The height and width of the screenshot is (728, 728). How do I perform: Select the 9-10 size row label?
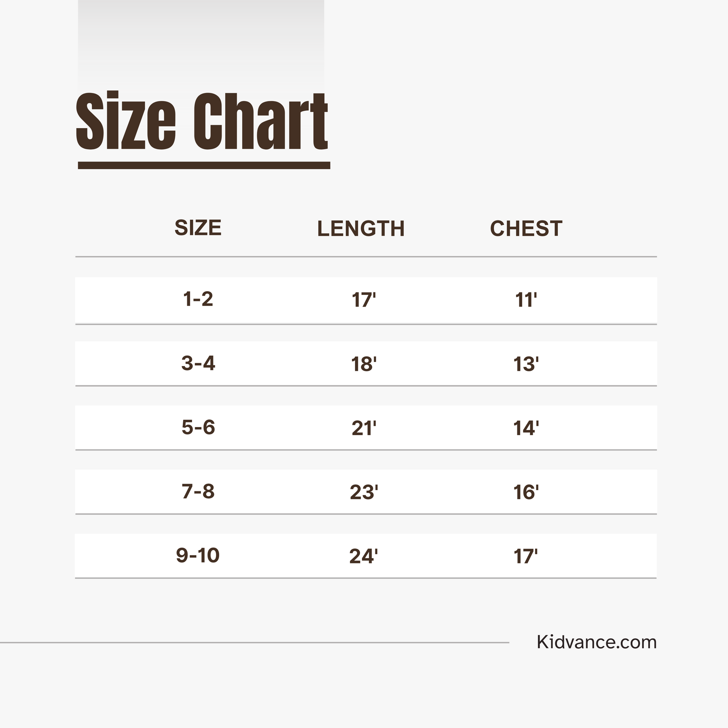(x=198, y=555)
